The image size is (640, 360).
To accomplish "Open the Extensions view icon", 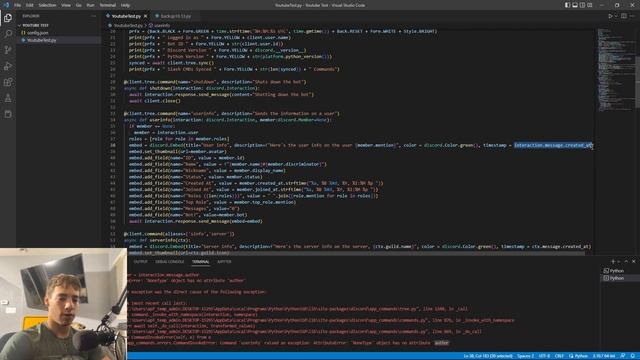I will click(x=8, y=82).
